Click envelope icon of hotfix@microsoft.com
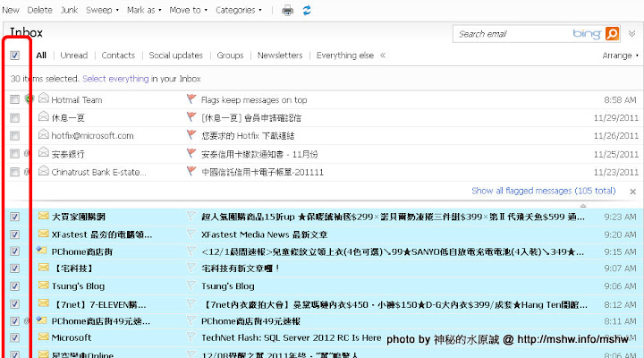644x358 pixels. [x=44, y=134]
